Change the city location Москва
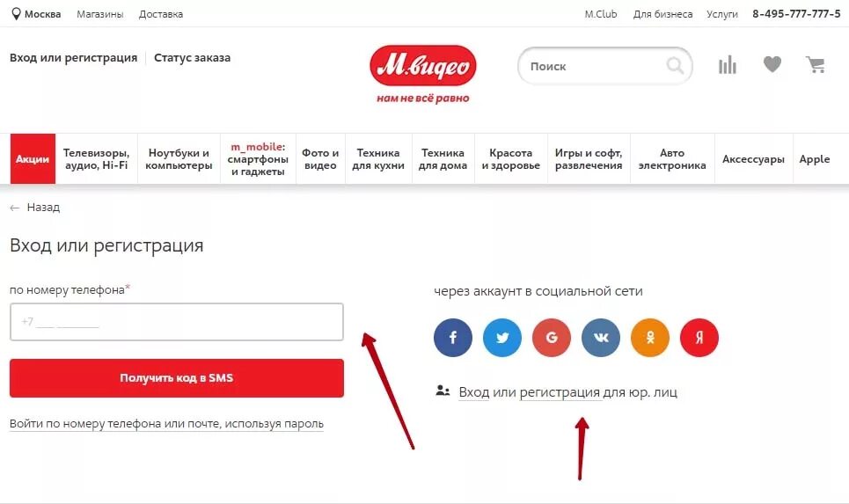849x504 pixels. pyautogui.click(x=37, y=14)
